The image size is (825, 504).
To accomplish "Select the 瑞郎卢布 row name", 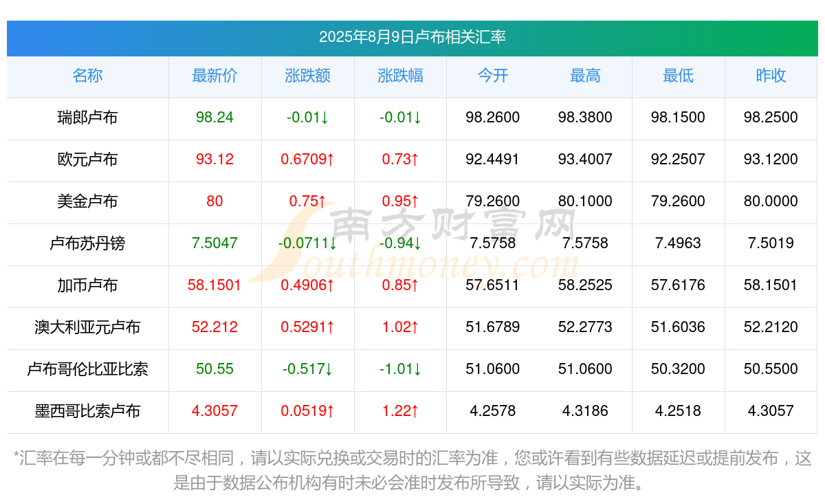I will coord(88,118).
